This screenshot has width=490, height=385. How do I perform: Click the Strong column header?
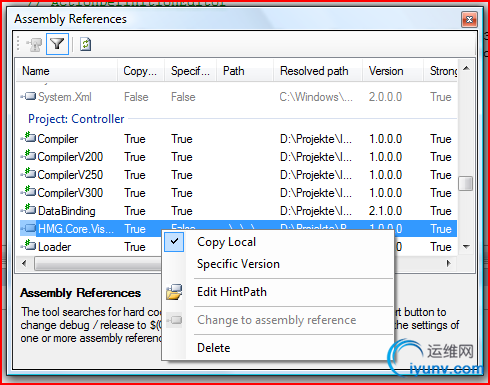(441, 71)
